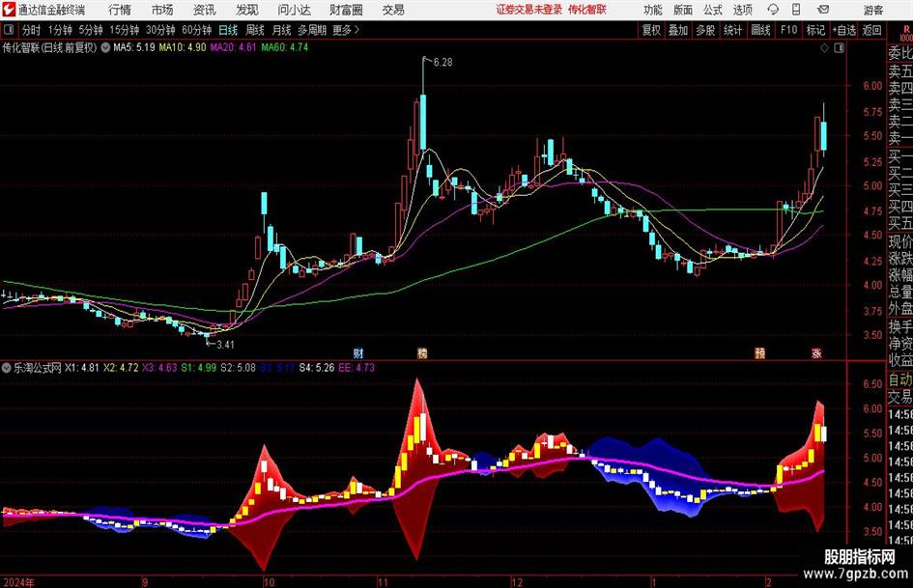Viewport: 913px width, 588px height.
Task: Switch to the 15分钟 period tab
Action: pyautogui.click(x=125, y=30)
